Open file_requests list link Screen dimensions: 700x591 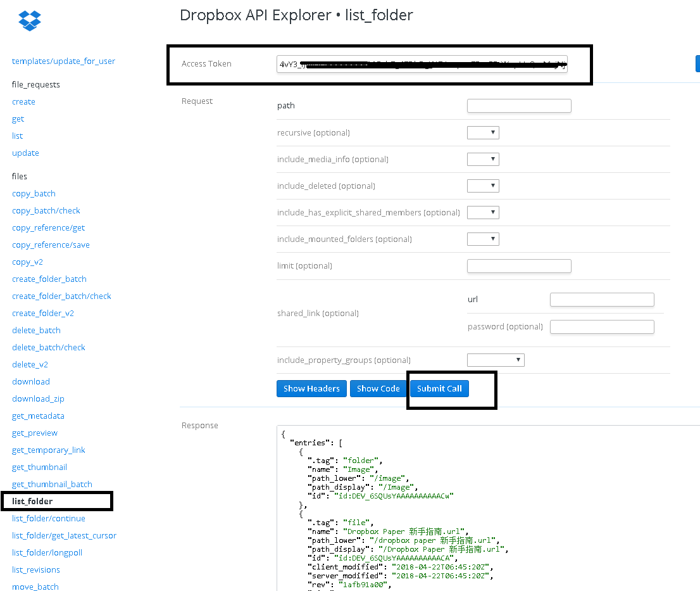click(x=18, y=136)
